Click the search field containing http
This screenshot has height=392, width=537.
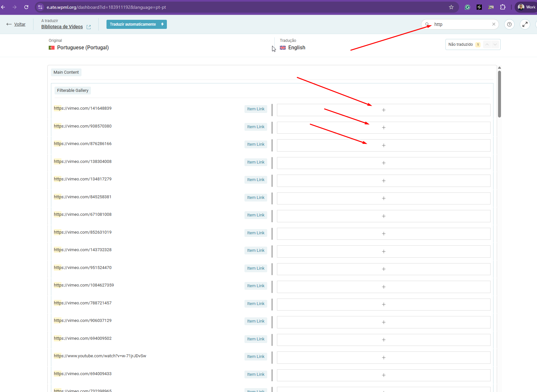(x=461, y=24)
